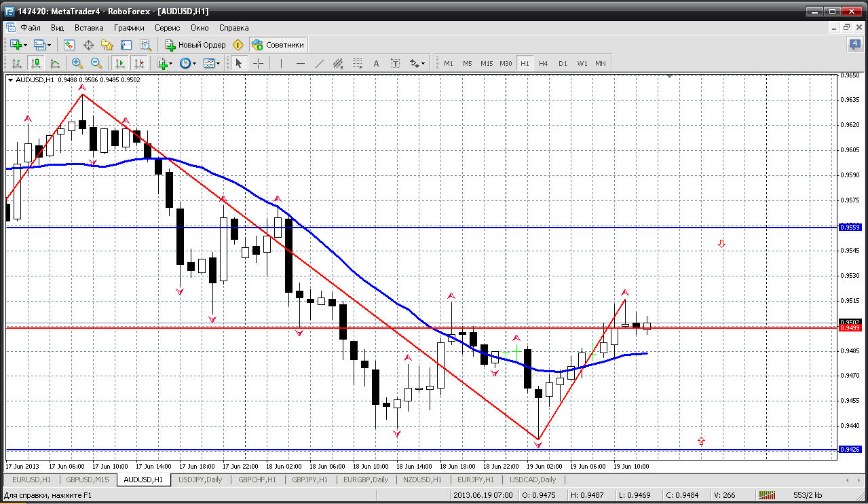Image resolution: width=868 pixels, height=504 pixels.
Task: Select the red 0.9499 price level label
Action: [850, 328]
